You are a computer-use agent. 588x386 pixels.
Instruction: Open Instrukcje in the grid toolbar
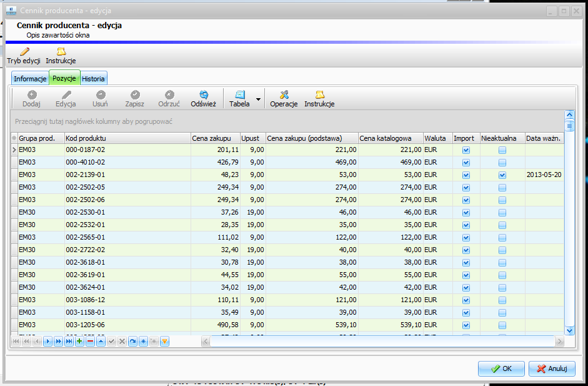click(319, 95)
